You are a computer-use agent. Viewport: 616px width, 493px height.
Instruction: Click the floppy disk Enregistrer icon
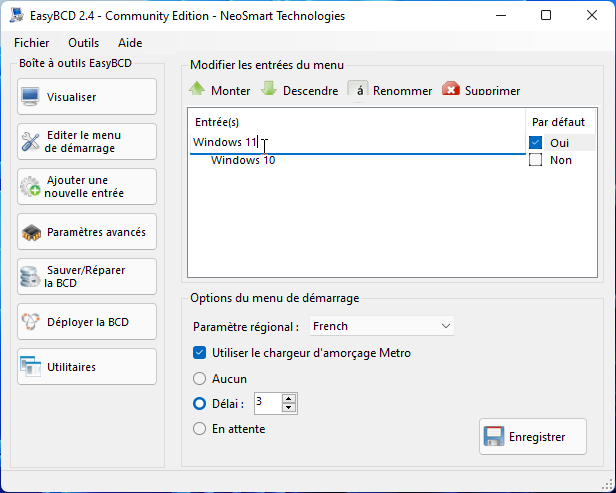pos(493,436)
